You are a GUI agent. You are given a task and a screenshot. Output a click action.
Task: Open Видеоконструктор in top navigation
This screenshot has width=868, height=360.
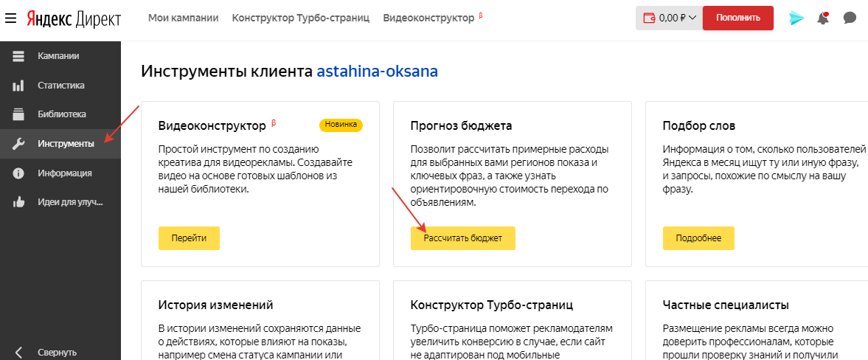[428, 18]
